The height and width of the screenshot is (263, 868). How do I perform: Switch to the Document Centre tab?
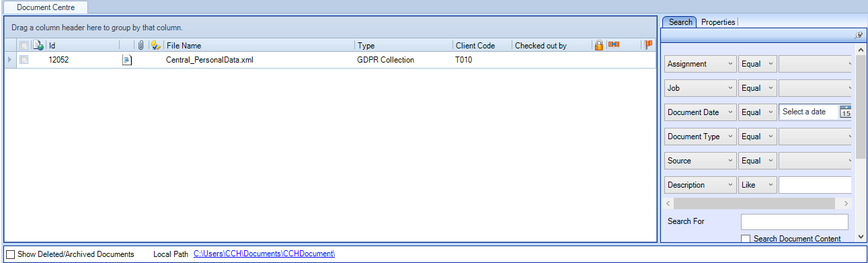coord(46,7)
